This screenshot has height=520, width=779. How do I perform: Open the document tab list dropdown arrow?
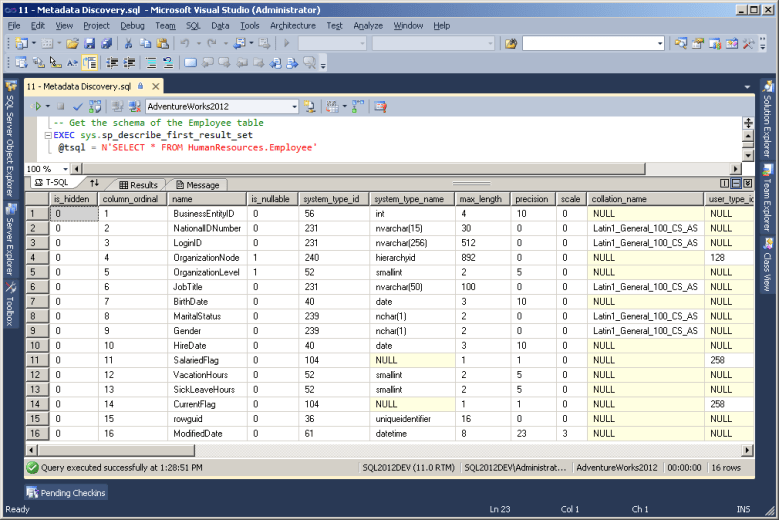coord(747,87)
